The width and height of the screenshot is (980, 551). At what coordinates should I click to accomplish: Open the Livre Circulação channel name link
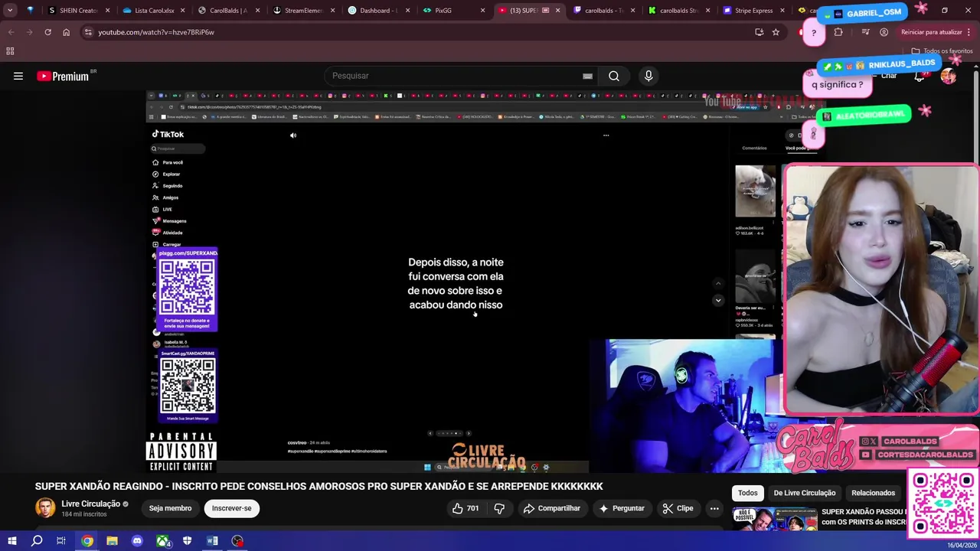(90, 504)
